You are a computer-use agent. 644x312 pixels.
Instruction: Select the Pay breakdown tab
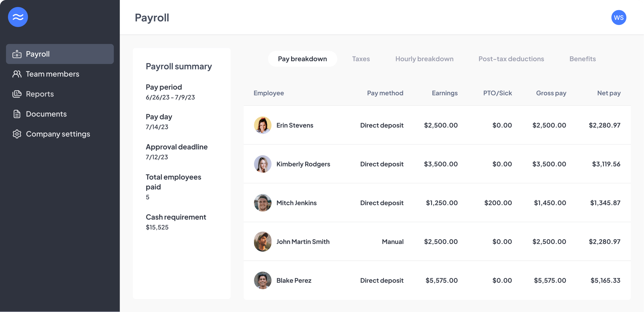click(303, 59)
